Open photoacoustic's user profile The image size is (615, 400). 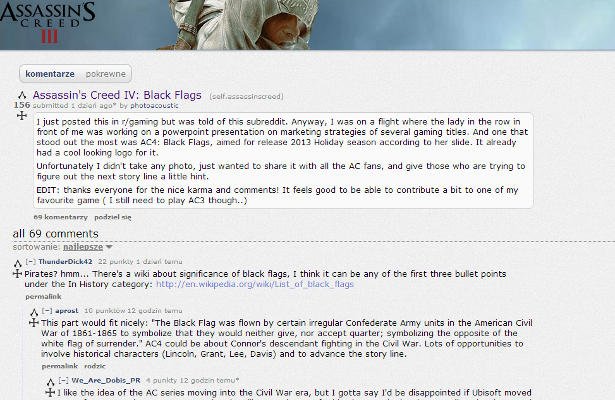pyautogui.click(x=154, y=105)
